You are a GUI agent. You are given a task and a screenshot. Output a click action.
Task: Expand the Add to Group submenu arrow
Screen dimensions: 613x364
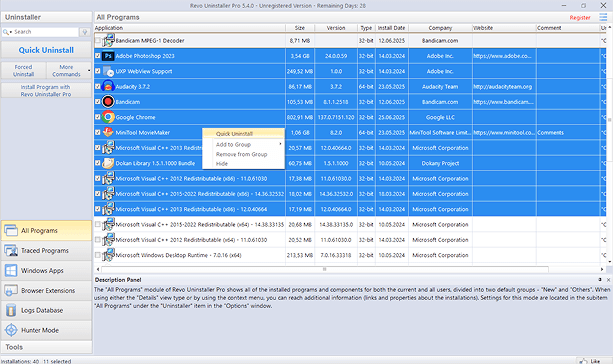tap(280, 144)
